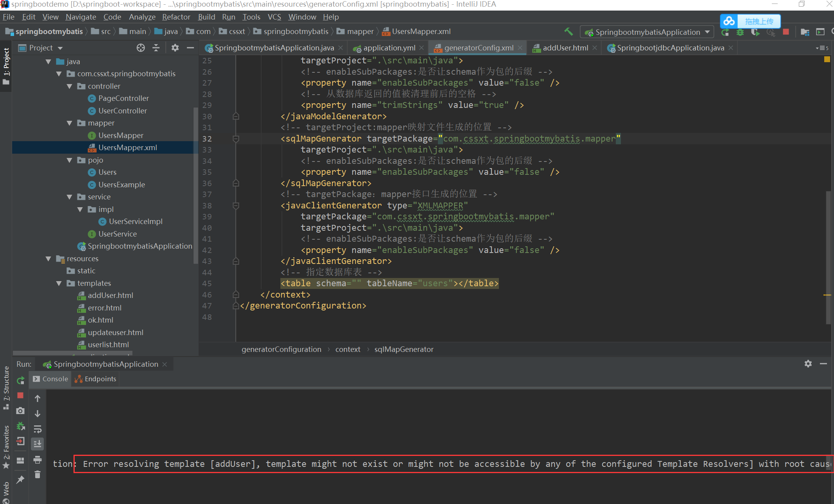Select the Console tab
The height and width of the screenshot is (504, 834).
(x=50, y=379)
